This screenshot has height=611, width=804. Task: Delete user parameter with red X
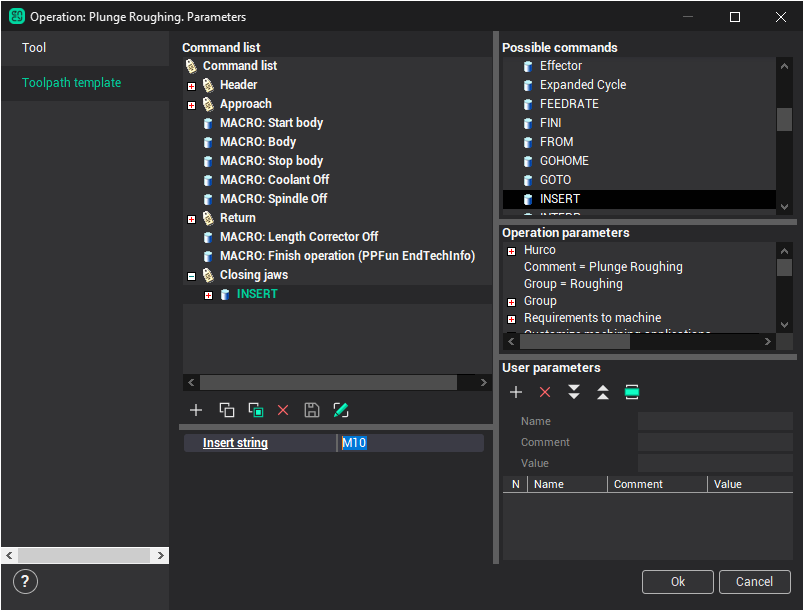pos(545,392)
